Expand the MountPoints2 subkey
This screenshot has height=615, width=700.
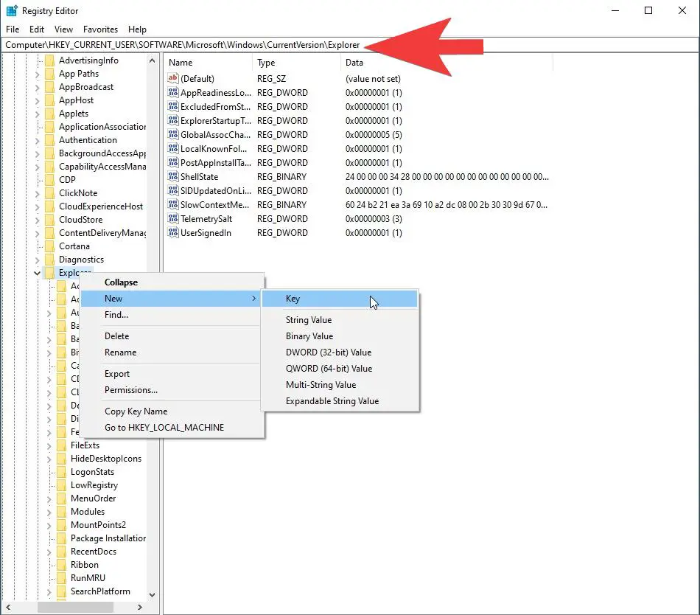click(49, 526)
